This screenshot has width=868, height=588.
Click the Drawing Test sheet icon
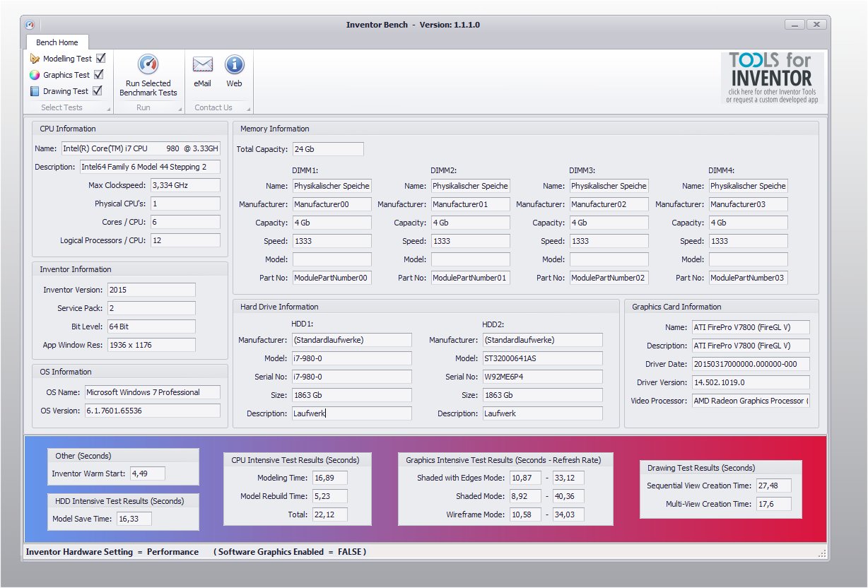(x=35, y=91)
